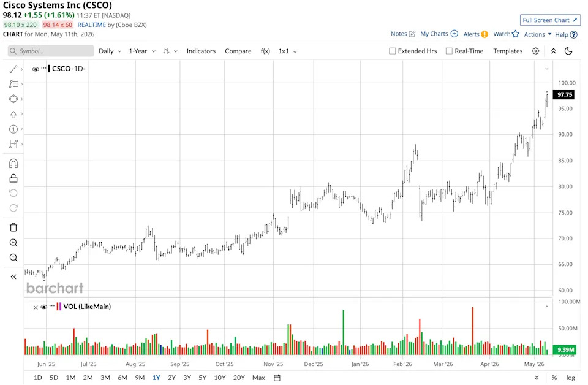Click the Notes edit icon
This screenshot has height=385, width=588.
pyautogui.click(x=412, y=34)
